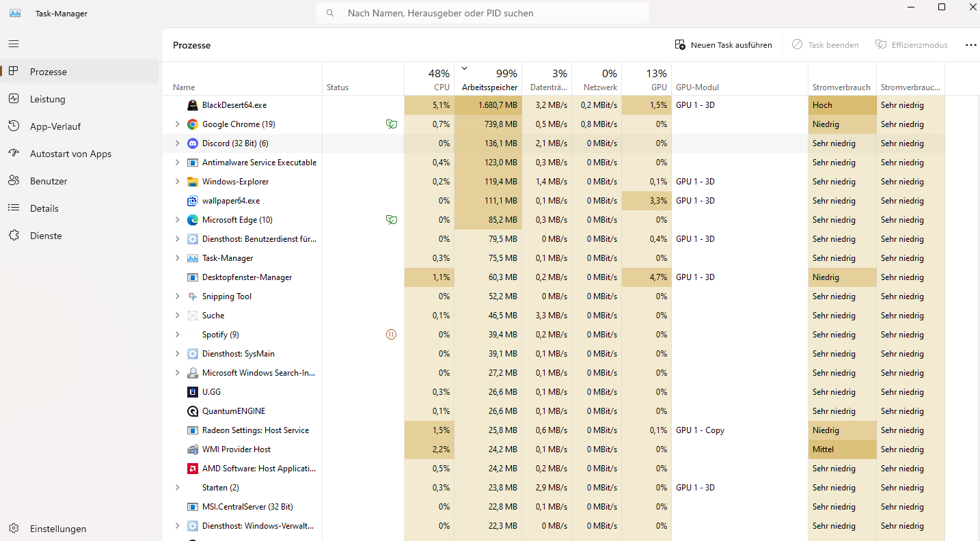
Task: Click the Edge efficiency mode leaf icon
Action: coord(392,220)
